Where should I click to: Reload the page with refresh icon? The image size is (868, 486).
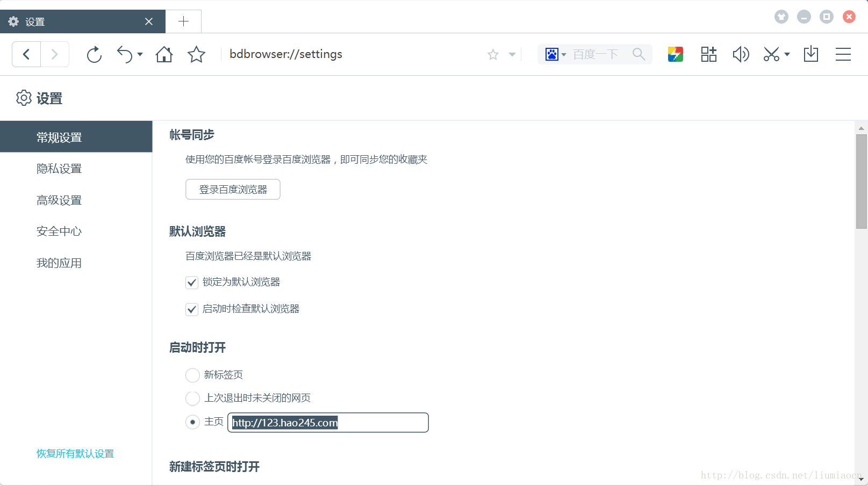coord(94,54)
